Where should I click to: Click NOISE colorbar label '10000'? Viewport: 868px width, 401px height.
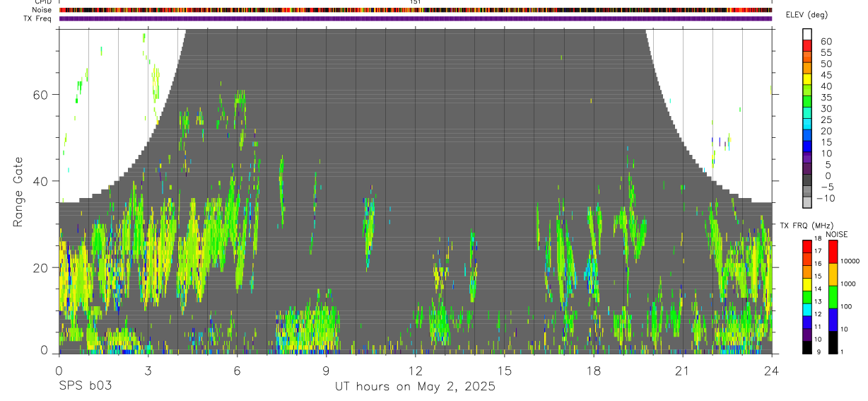pos(850,261)
